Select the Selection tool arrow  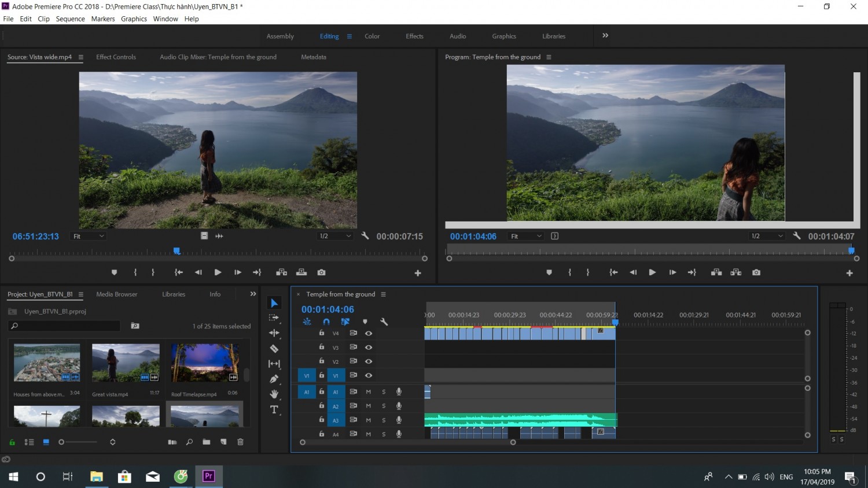tap(274, 303)
